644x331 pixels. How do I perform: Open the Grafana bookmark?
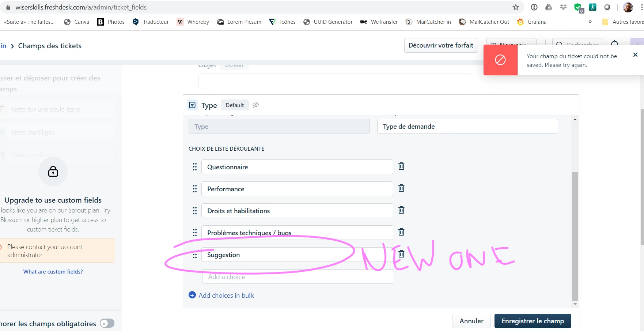[x=532, y=22]
